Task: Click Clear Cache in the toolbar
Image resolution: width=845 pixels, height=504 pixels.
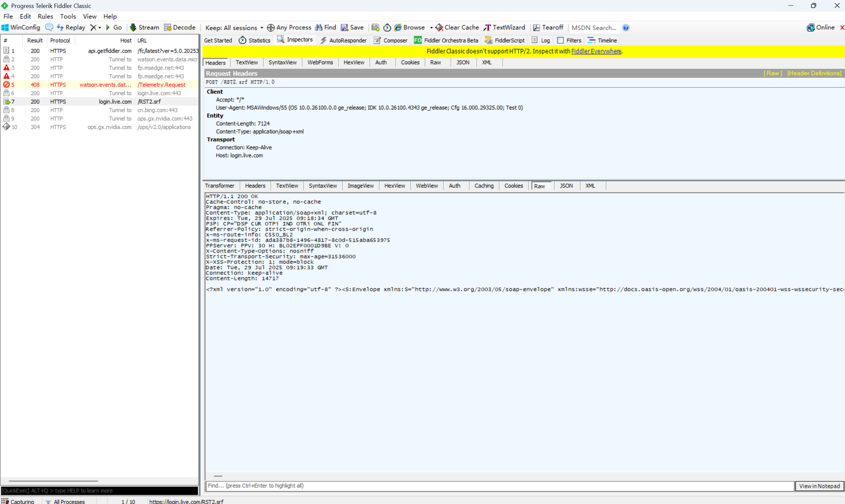Action: coord(457,28)
